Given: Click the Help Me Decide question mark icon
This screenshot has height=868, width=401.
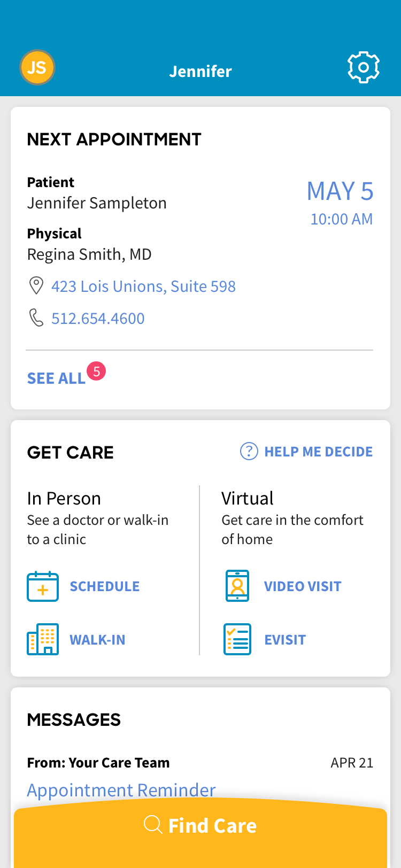Looking at the screenshot, I should [249, 452].
